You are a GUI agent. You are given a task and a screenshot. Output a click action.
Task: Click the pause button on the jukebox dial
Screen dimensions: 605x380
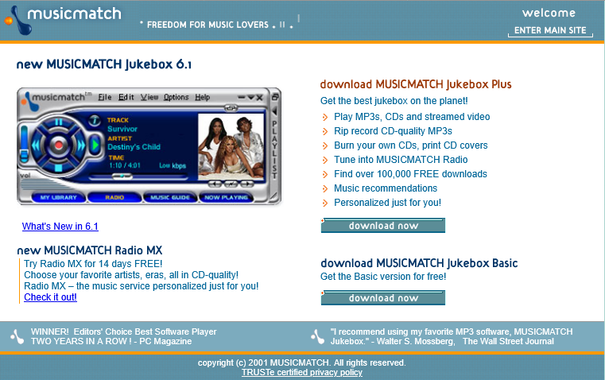point(59,122)
